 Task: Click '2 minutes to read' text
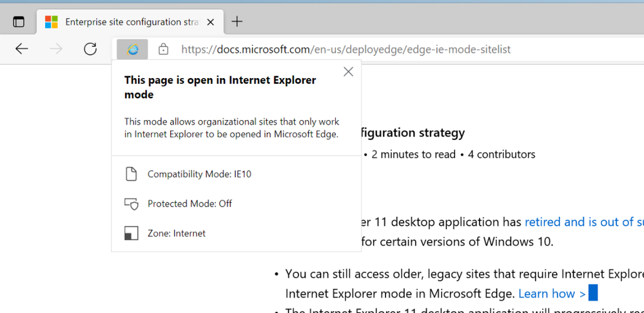(x=414, y=155)
